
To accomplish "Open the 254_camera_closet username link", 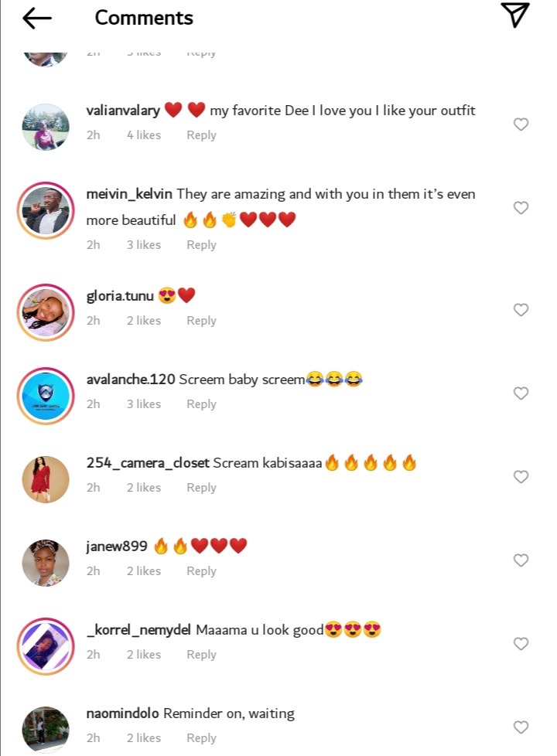I will click(x=148, y=463).
